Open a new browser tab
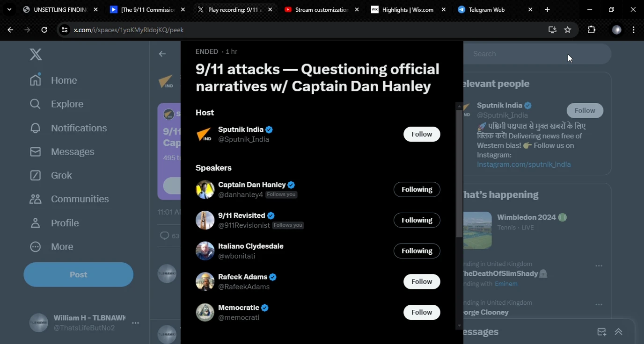The width and height of the screenshot is (644, 344). coord(547,9)
